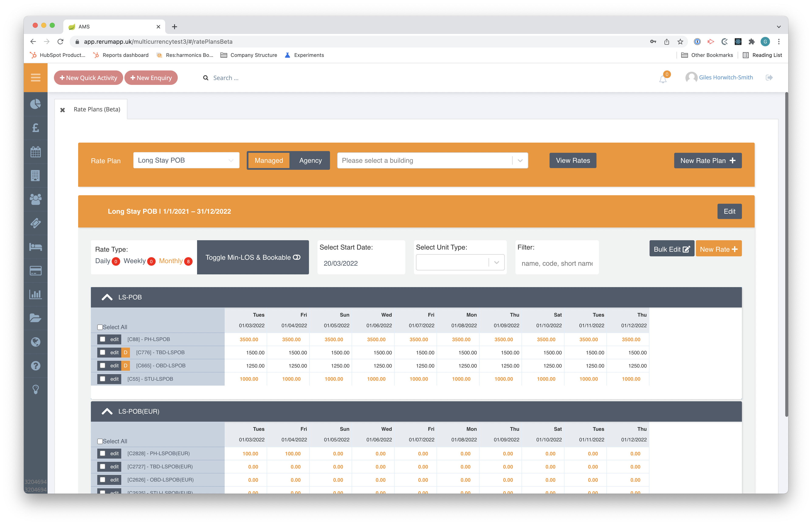Toggle Min-LOS & Bookable switch
Image resolution: width=812 pixels, height=525 pixels.
tap(253, 257)
